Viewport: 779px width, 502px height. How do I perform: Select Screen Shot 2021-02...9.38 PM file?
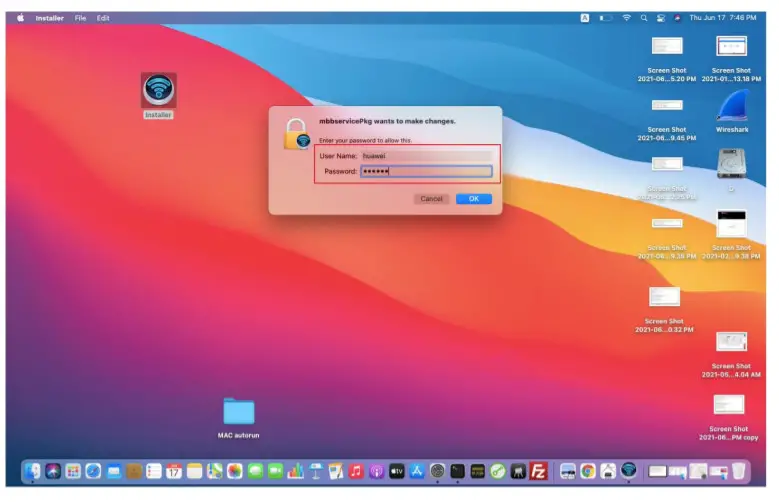click(x=731, y=223)
